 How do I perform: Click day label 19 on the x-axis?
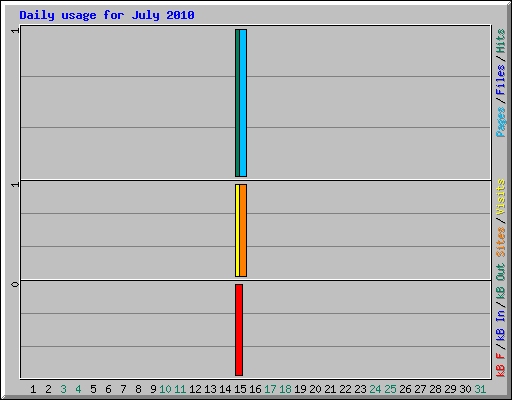click(300, 389)
